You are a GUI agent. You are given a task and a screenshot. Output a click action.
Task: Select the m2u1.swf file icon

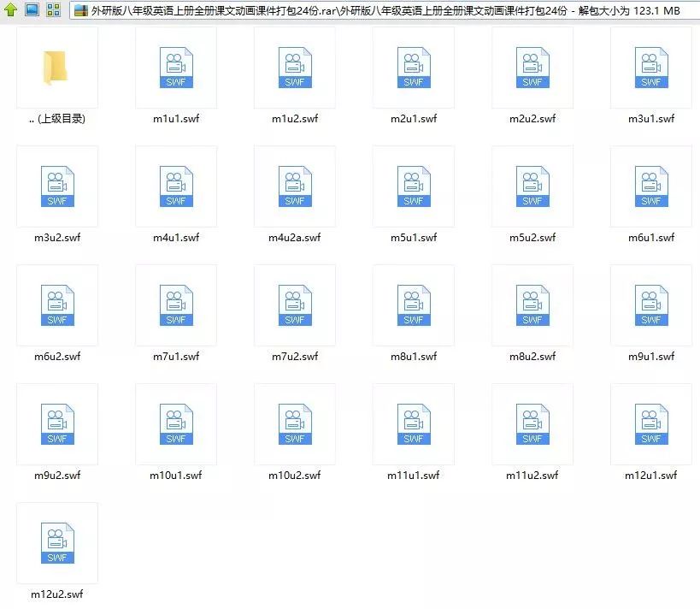pyautogui.click(x=414, y=68)
